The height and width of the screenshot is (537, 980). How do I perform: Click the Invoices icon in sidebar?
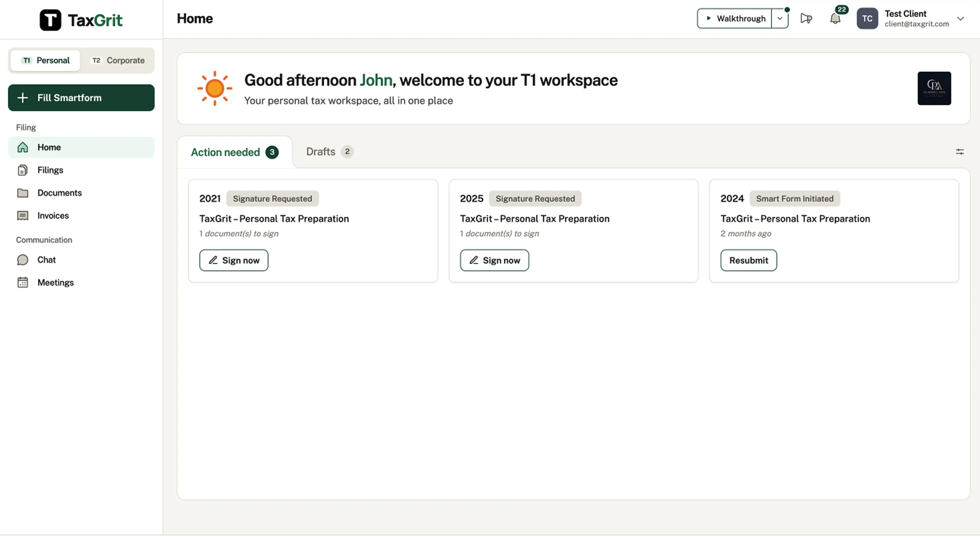click(x=23, y=216)
